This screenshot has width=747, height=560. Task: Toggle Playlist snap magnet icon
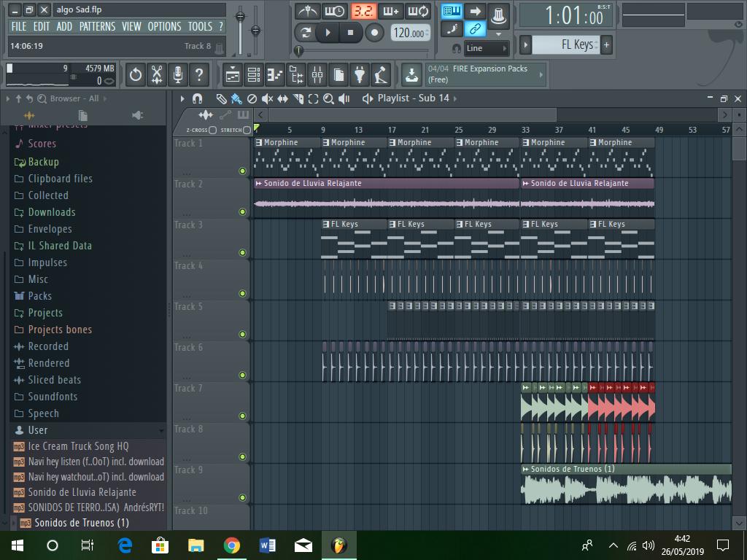tap(197, 98)
